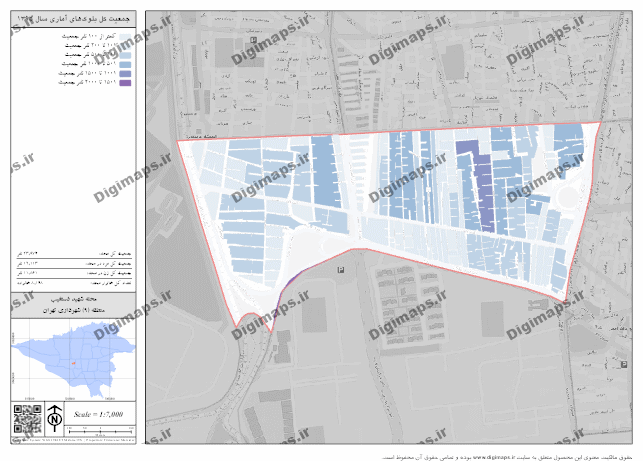
Task: Click the 'Scale = 1:7,000' text
Action: pos(98,414)
